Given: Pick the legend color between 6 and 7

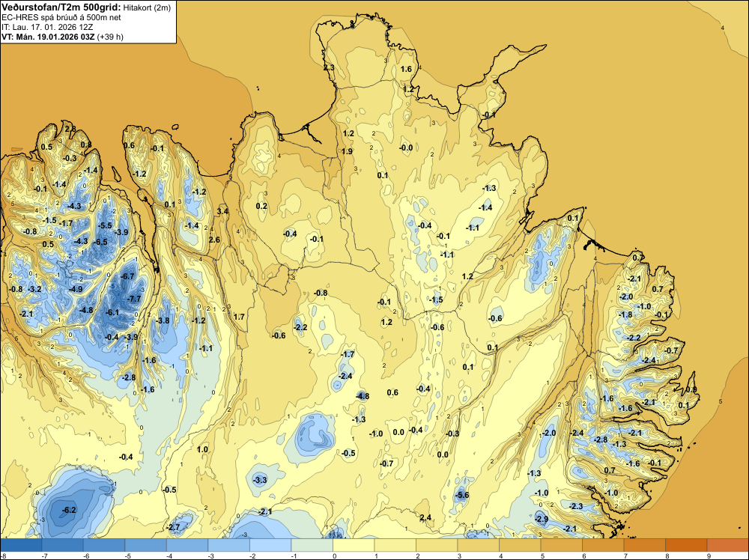Looking at the screenshot, I should 603,545.
